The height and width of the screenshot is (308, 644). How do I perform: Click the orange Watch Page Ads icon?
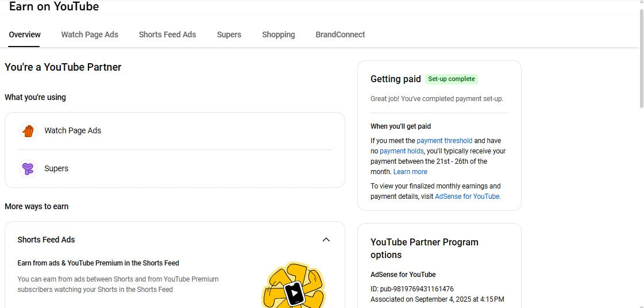(x=28, y=131)
